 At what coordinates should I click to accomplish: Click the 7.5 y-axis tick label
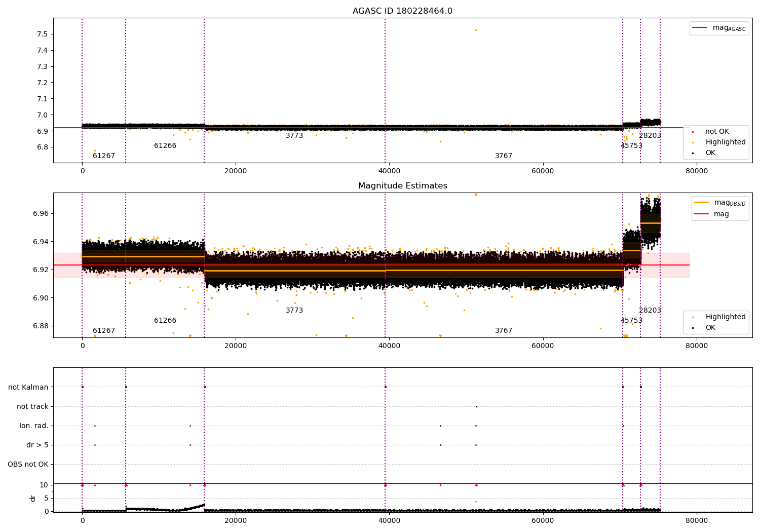click(x=43, y=34)
